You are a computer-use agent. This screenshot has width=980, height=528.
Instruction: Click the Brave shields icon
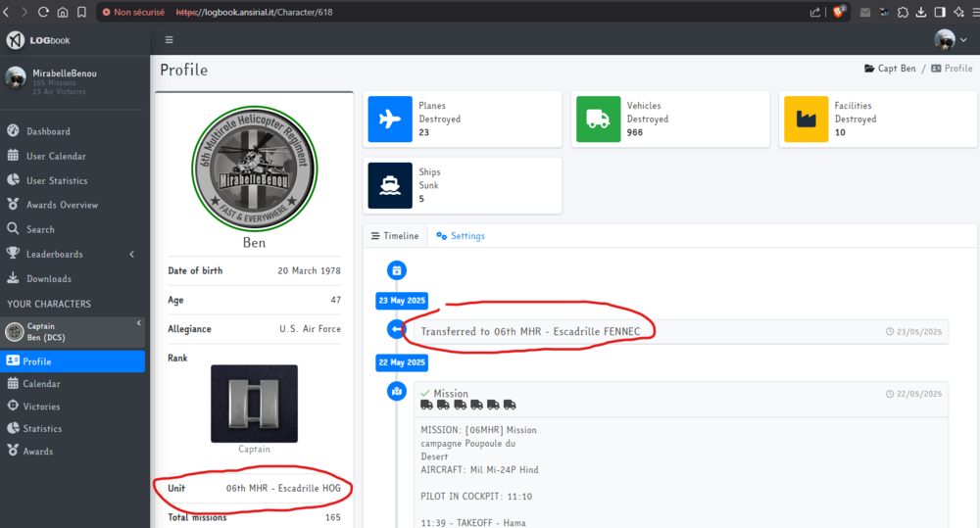click(839, 12)
